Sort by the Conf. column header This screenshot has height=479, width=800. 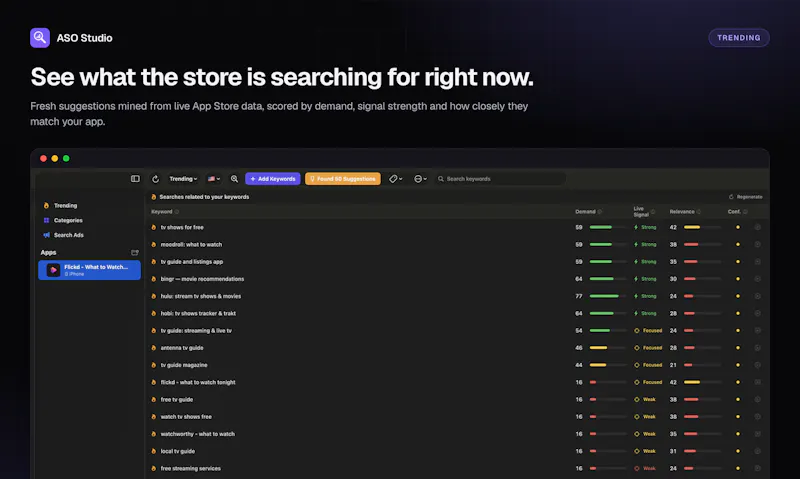click(x=734, y=212)
